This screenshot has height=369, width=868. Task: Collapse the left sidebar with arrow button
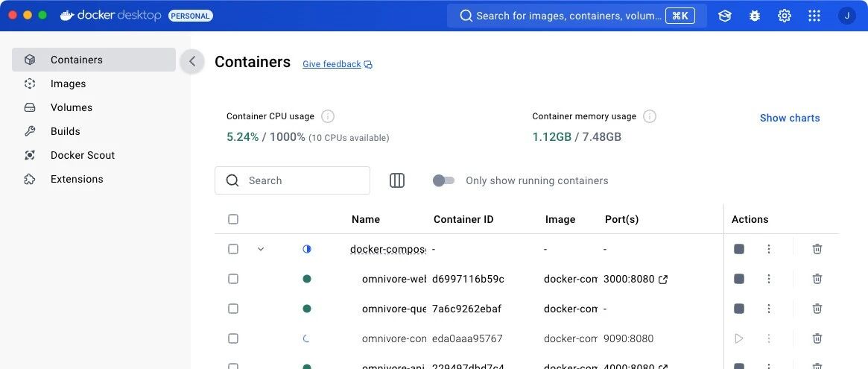tap(192, 61)
